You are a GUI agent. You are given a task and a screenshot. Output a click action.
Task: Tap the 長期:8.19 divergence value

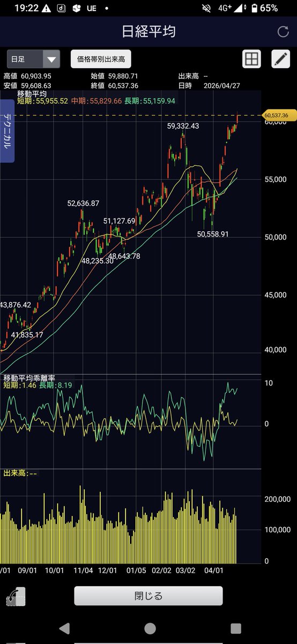(x=56, y=386)
